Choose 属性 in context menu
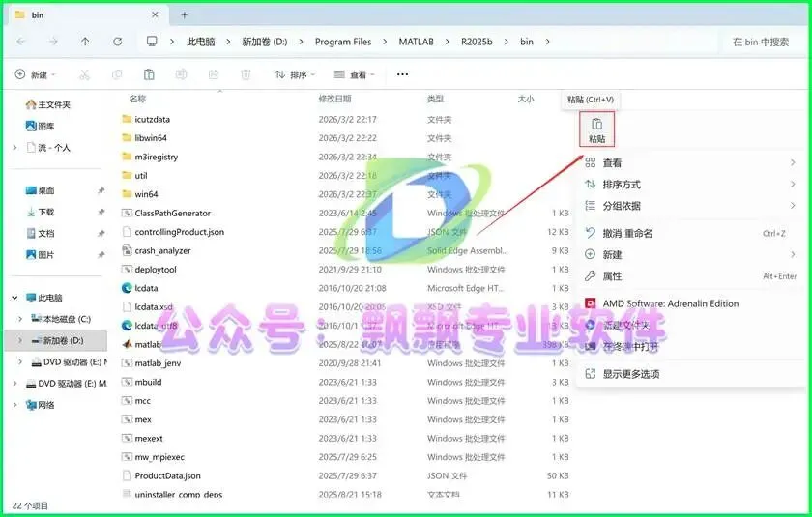812x517 pixels. coord(690,276)
